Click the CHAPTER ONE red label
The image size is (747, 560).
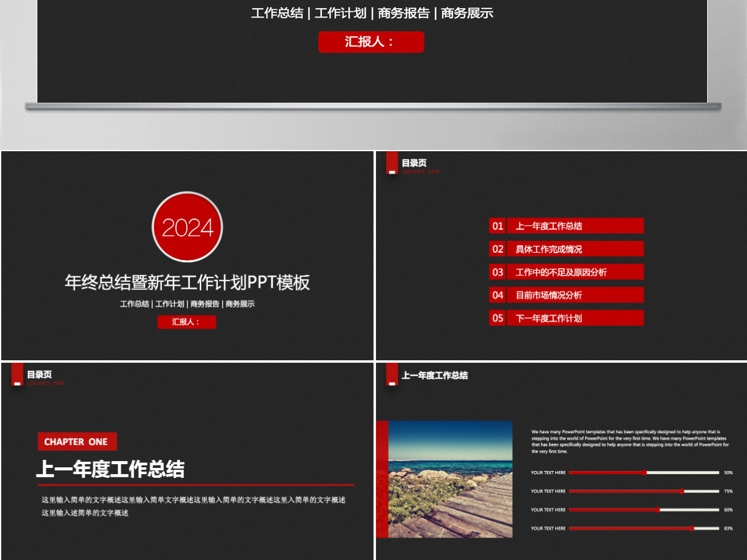77,442
